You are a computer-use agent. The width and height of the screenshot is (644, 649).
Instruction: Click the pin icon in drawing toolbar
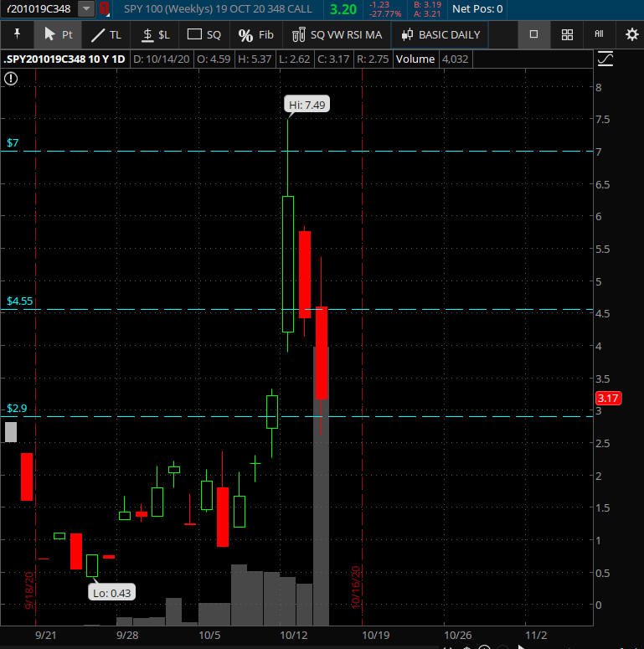[17, 34]
